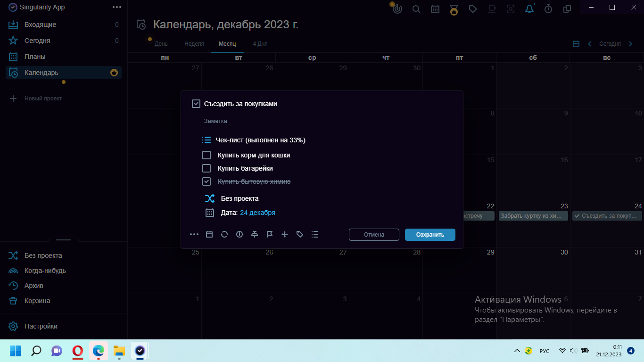Viewport: 644px width, 362px height.
Task: Open the project selector 'Без проекта'
Action: coord(239,198)
